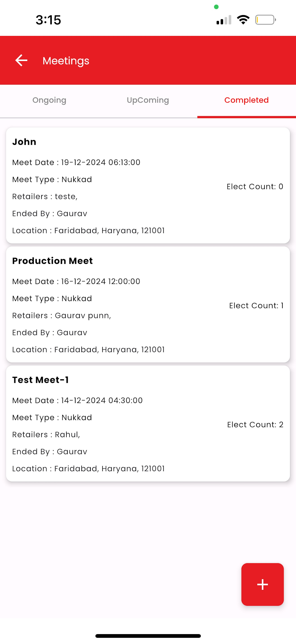The image size is (296, 644).
Task: Tap Retailers : Gaurav punn line
Action: pyautogui.click(x=62, y=316)
